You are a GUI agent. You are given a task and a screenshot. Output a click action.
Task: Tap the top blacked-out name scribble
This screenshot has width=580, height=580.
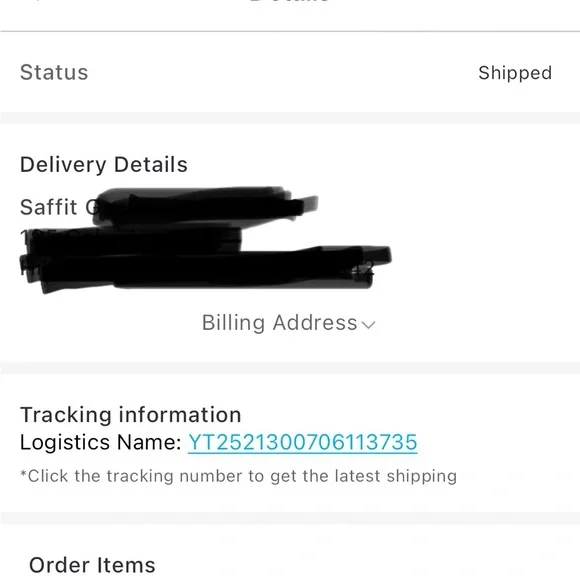[205, 205]
